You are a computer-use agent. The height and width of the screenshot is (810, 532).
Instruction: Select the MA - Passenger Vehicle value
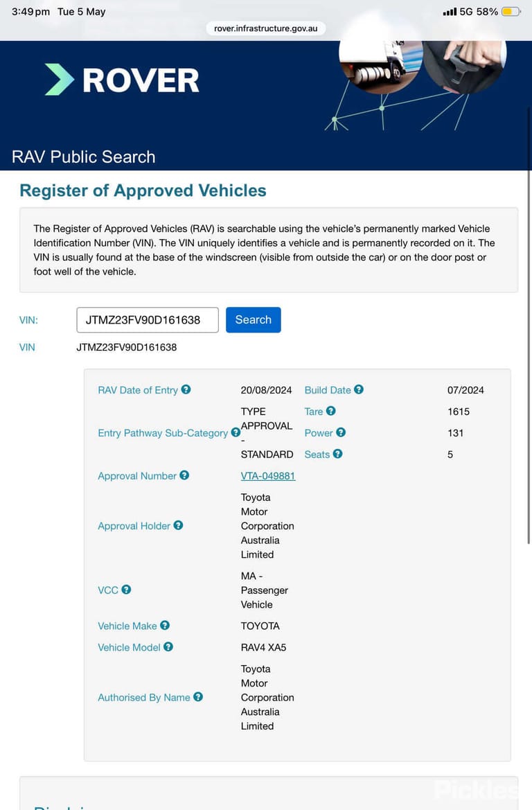pos(265,590)
